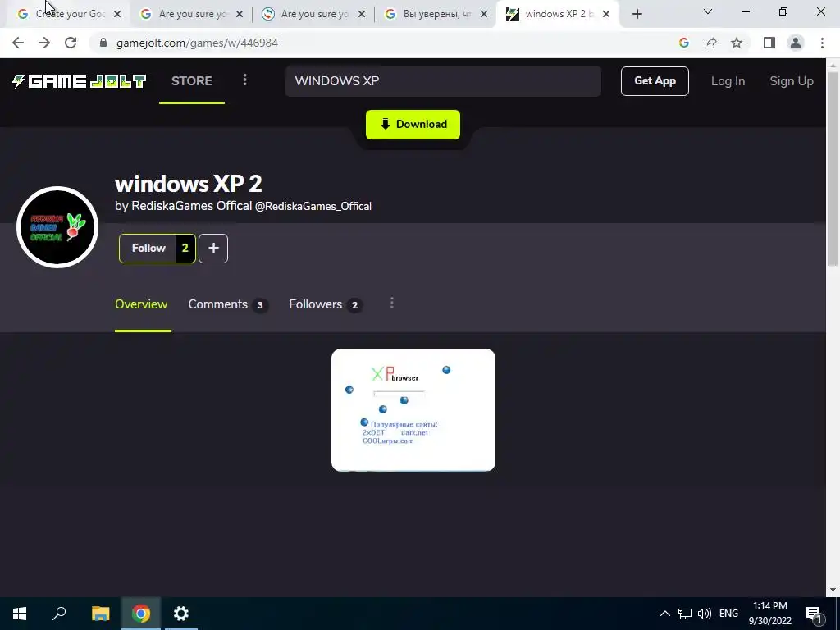This screenshot has width=840, height=630.
Task: Toggle the Chrome side panel
Action: point(769,43)
